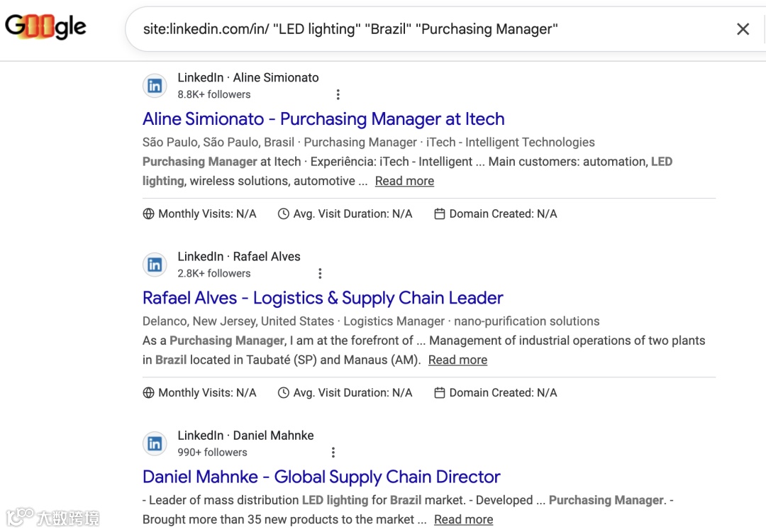Open Daniel Mahnke Global Supply Chain Director result
Image resolution: width=766 pixels, height=532 pixels.
321,477
